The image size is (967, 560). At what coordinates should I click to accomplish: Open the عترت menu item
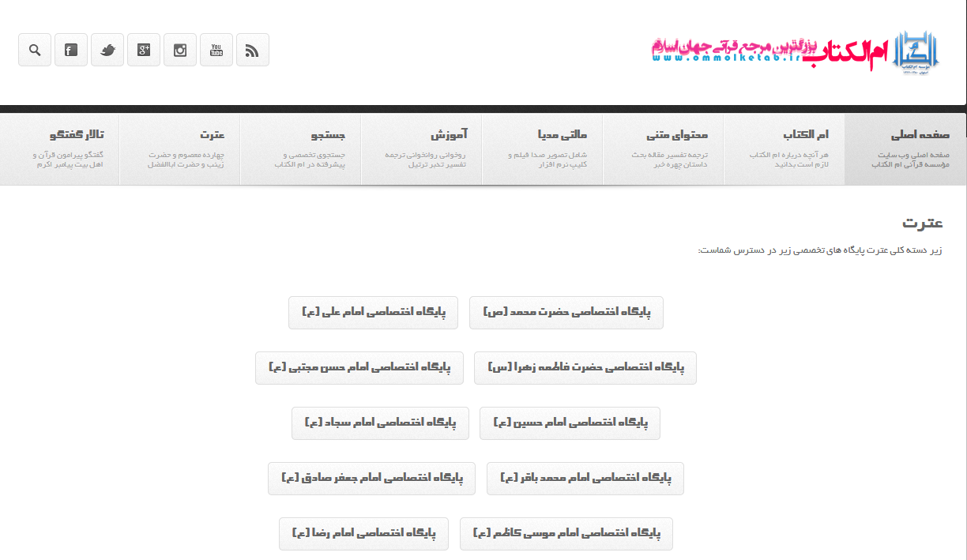point(179,149)
